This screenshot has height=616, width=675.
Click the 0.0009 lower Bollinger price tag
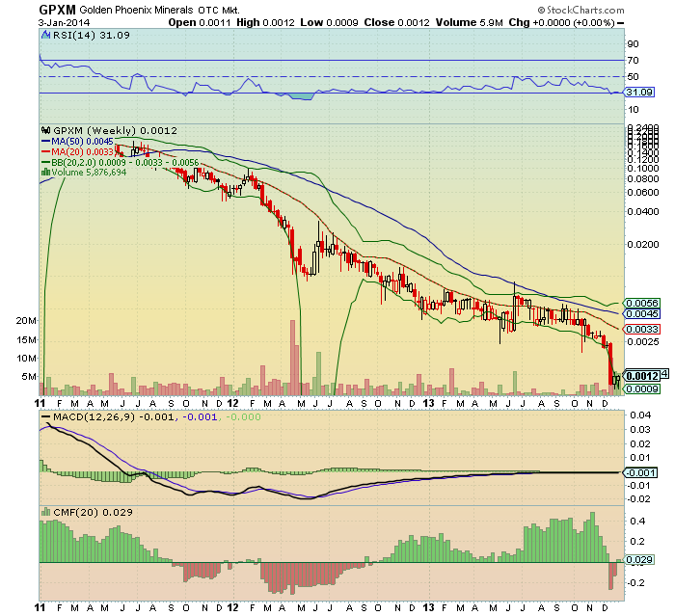pos(641,389)
